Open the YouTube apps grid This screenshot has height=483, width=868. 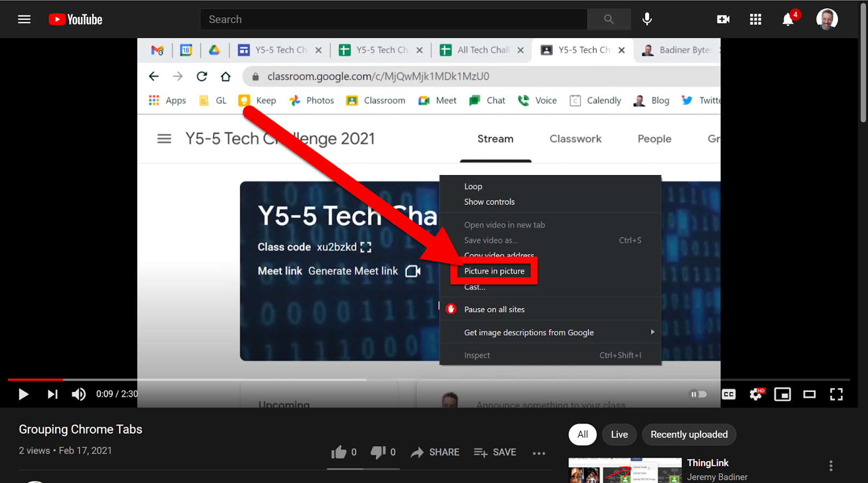click(x=755, y=20)
